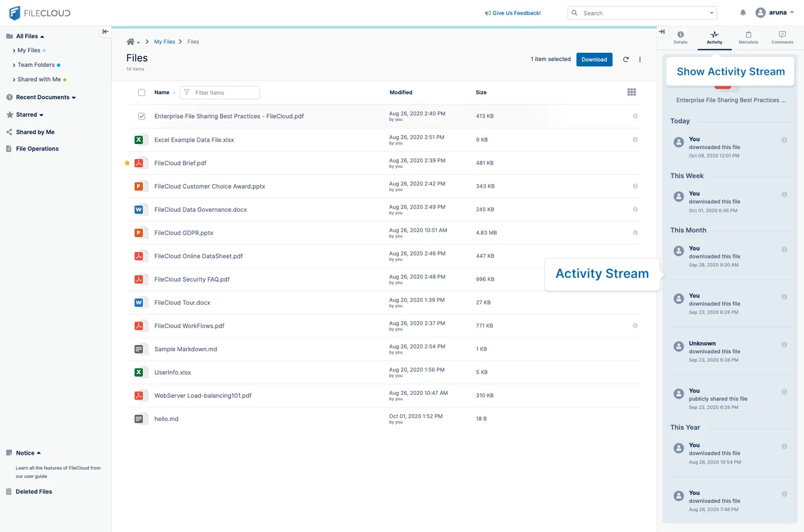Collapse the right details panel
Image resolution: width=804 pixels, height=532 pixels.
[x=662, y=32]
